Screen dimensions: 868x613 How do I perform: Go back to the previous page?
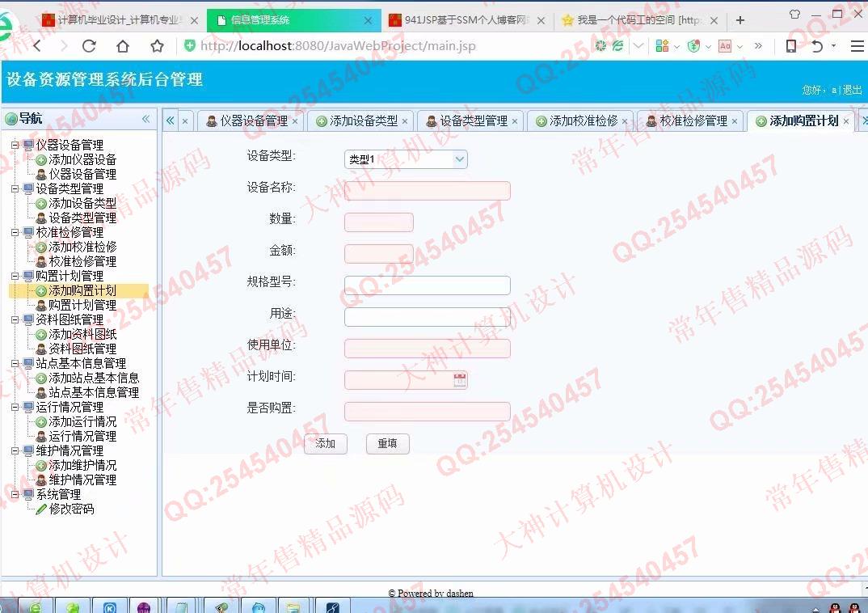38,46
